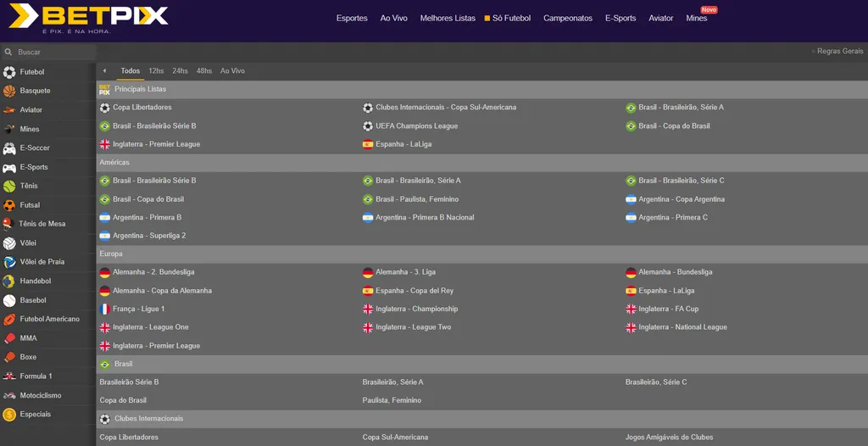Open the Regras Gerais link

[840, 51]
